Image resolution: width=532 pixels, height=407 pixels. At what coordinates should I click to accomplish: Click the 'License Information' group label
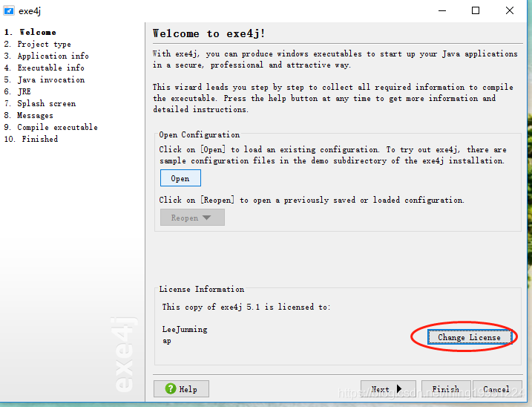point(202,290)
